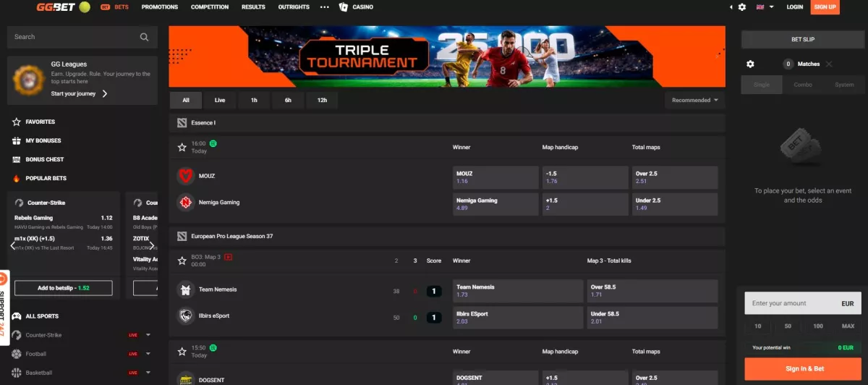
Task: Click the Popular Bets flame icon
Action: pyautogui.click(x=17, y=178)
